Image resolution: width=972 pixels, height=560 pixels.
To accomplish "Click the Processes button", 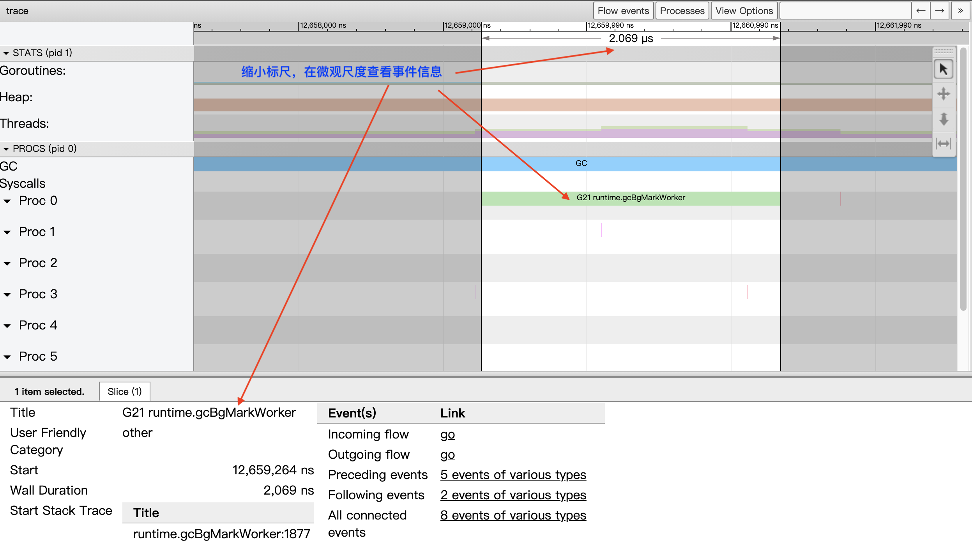I will [681, 10].
